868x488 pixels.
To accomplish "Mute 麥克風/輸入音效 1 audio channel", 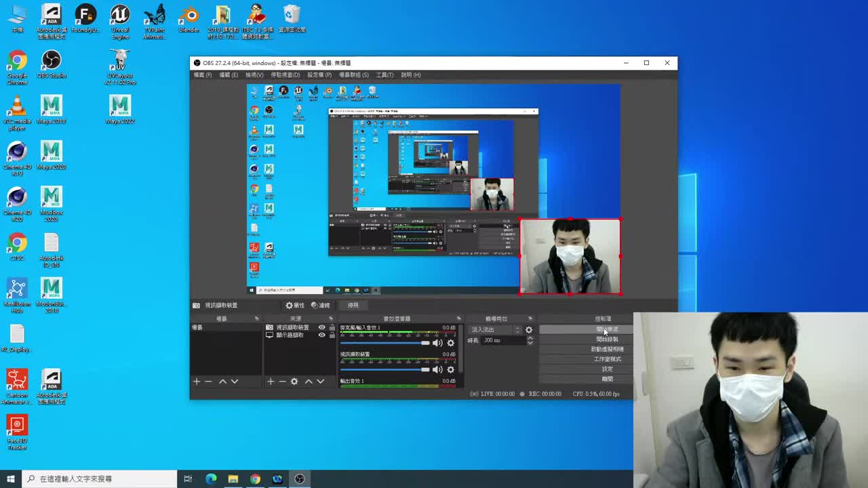I will [x=437, y=343].
